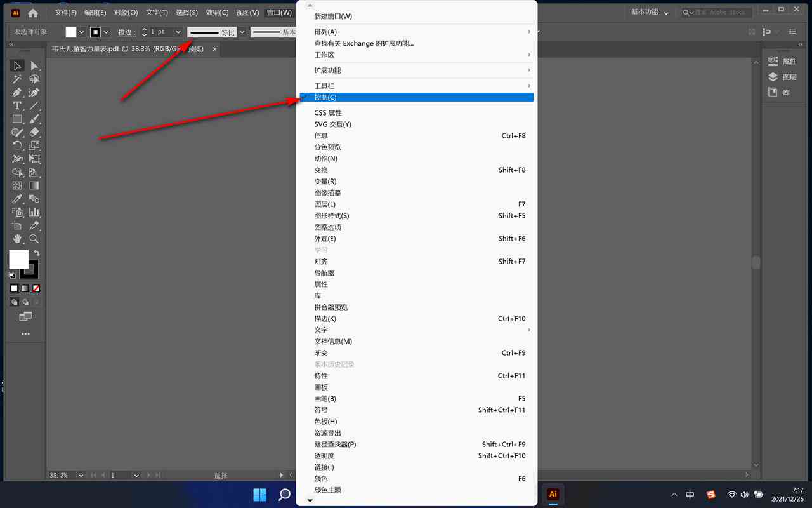Expand 排列(A) submenu
This screenshot has width=812, height=508.
(417, 32)
